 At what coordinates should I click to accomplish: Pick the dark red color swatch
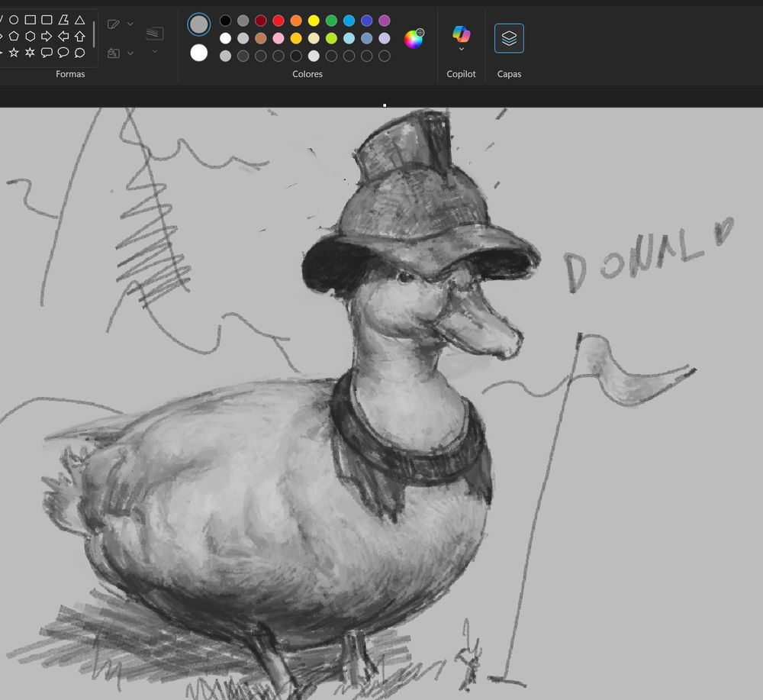[x=261, y=21]
